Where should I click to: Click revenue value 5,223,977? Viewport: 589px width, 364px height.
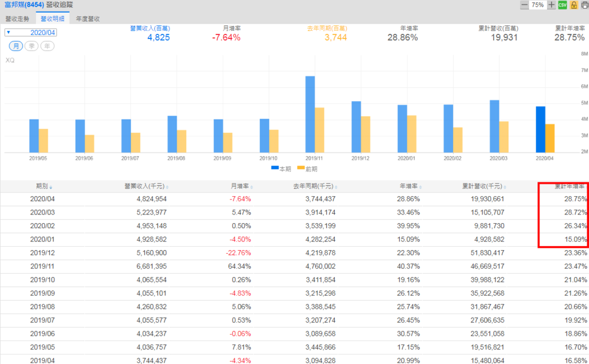point(151,213)
